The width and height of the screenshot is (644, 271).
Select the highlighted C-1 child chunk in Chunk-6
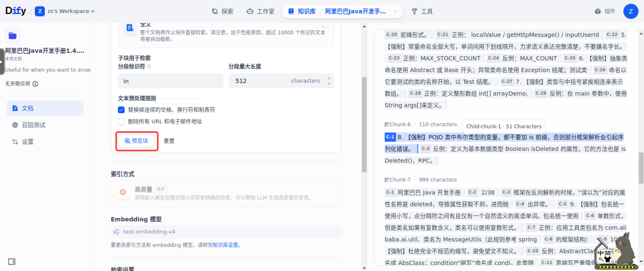tap(504, 143)
